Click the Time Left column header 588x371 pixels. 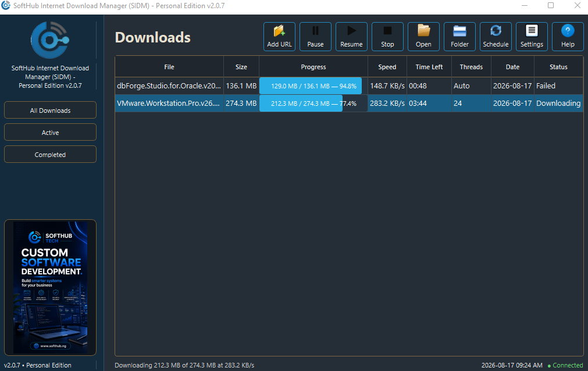tap(429, 67)
